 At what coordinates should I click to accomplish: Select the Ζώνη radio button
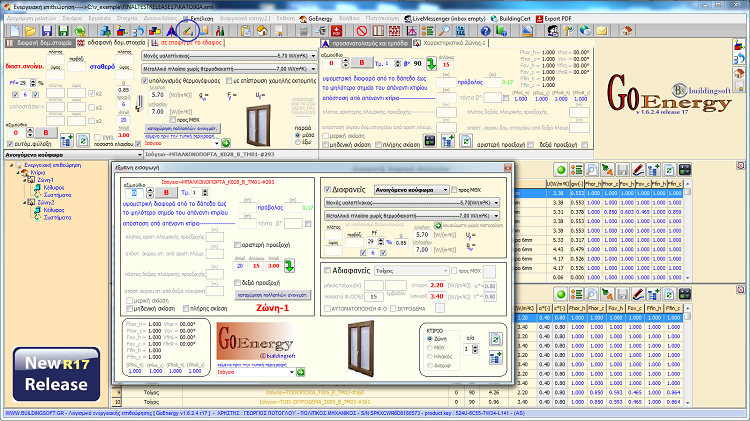point(431,341)
